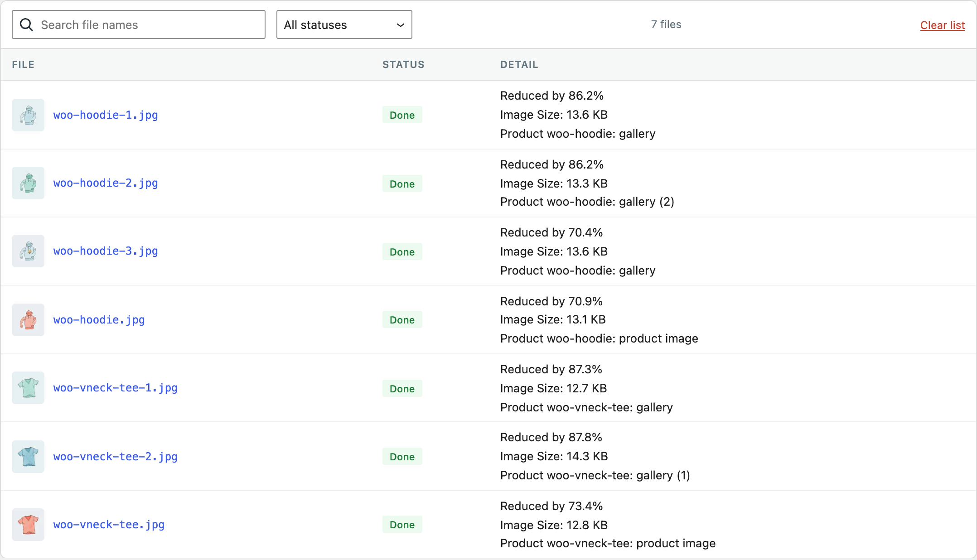This screenshot has height=560, width=977.
Task: Click 'Image Size: 14.3 KB' text
Action: (x=554, y=456)
